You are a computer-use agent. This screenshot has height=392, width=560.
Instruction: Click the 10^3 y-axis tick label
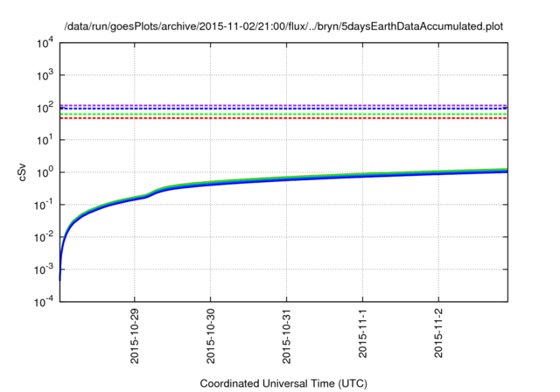45,75
